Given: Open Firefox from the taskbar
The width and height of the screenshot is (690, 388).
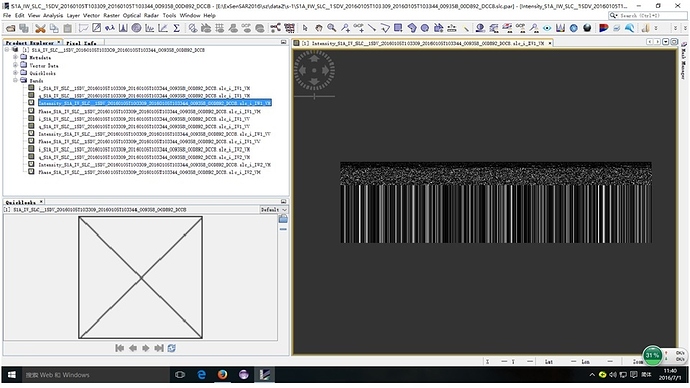Looking at the screenshot, I should tap(222, 375).
